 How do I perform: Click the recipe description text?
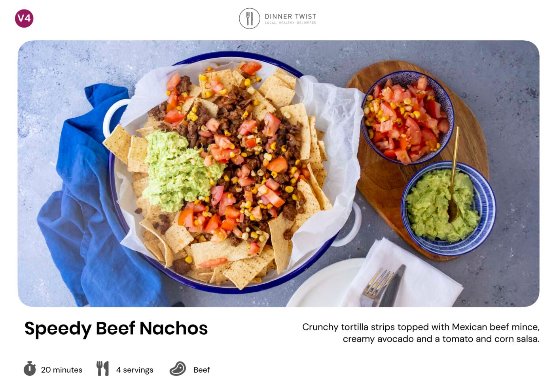point(421,333)
